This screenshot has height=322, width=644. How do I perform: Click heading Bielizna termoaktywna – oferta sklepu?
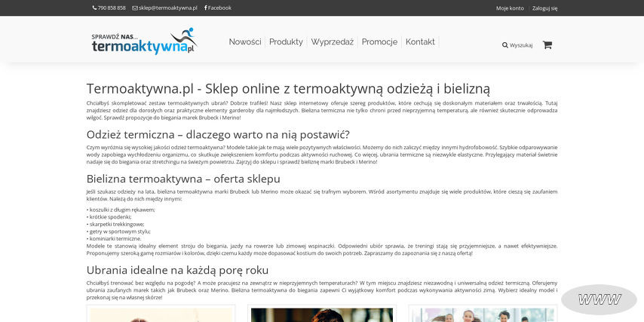183,179
